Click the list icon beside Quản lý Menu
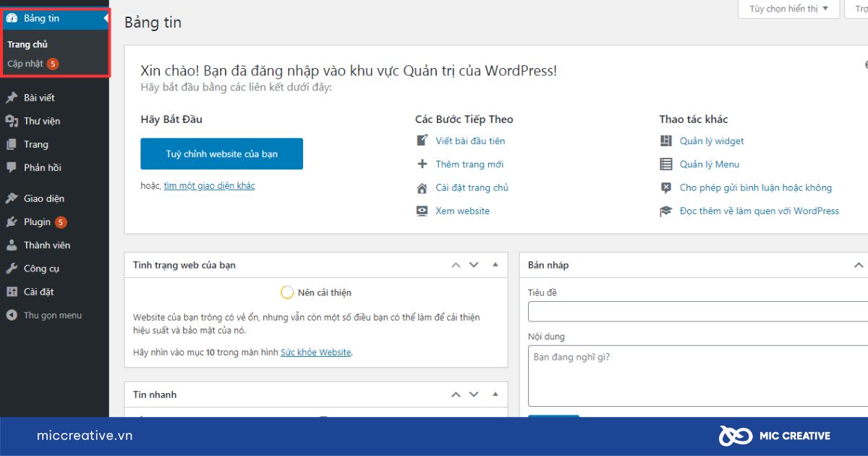 click(x=666, y=164)
